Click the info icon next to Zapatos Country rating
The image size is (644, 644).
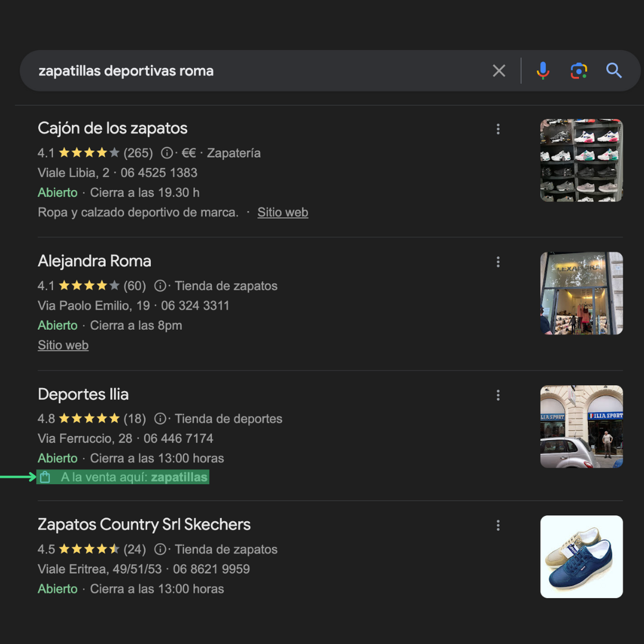[x=160, y=549]
